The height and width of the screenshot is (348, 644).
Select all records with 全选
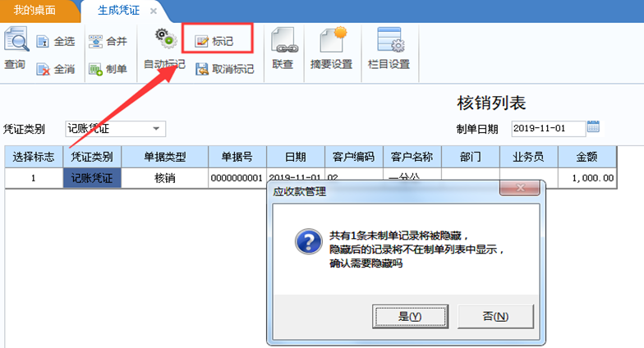(56, 41)
